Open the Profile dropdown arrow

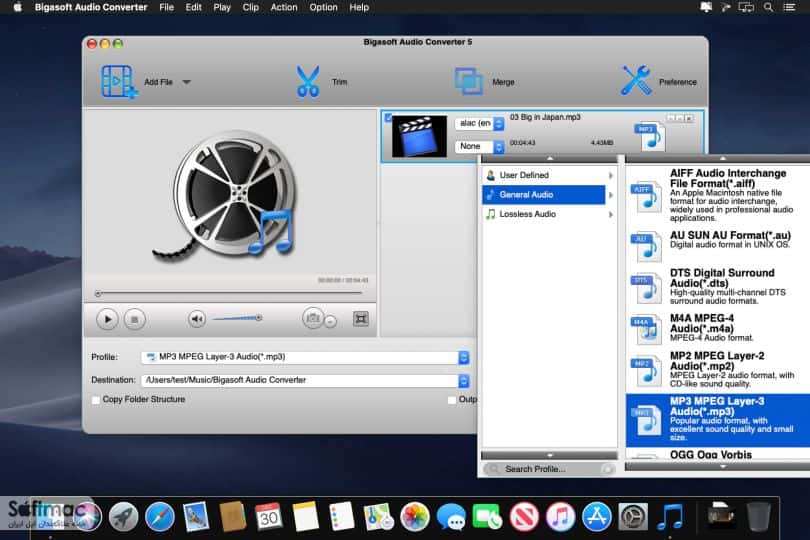(x=463, y=357)
